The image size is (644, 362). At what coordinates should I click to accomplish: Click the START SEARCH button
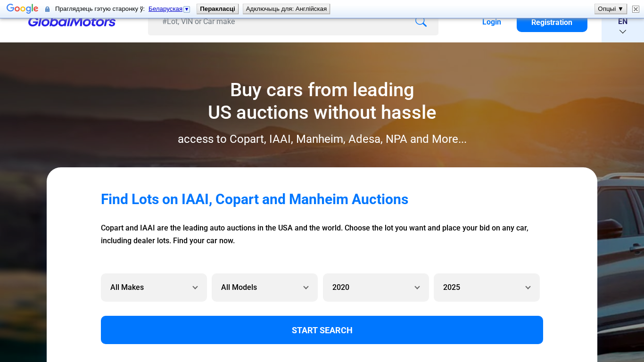[322, 330]
